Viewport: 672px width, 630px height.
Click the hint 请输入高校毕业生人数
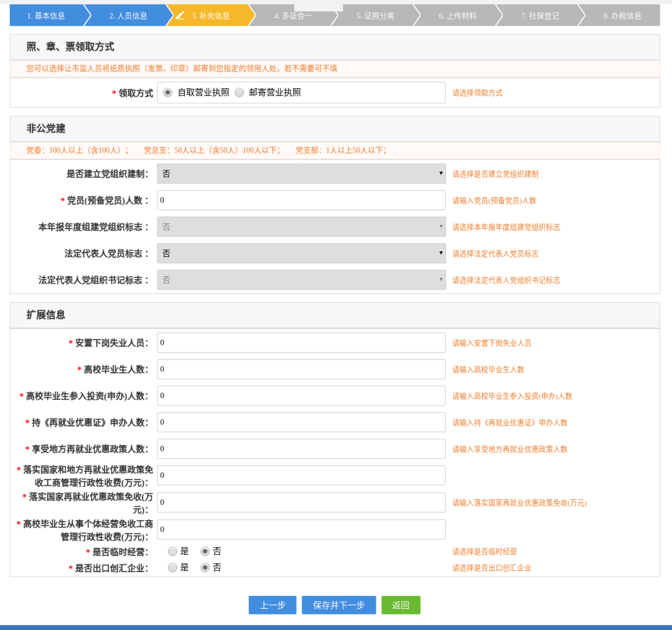point(488,369)
